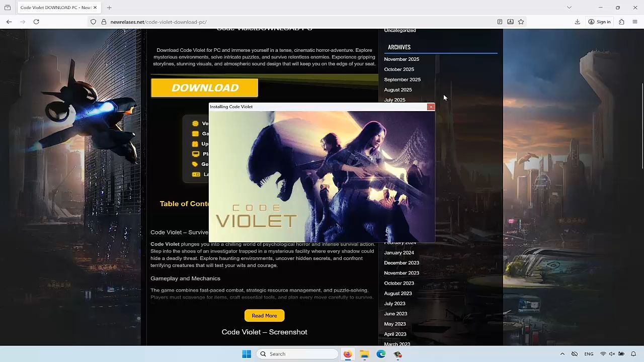Bookmark this page with the star icon
The width and height of the screenshot is (644, 362).
coord(521,22)
